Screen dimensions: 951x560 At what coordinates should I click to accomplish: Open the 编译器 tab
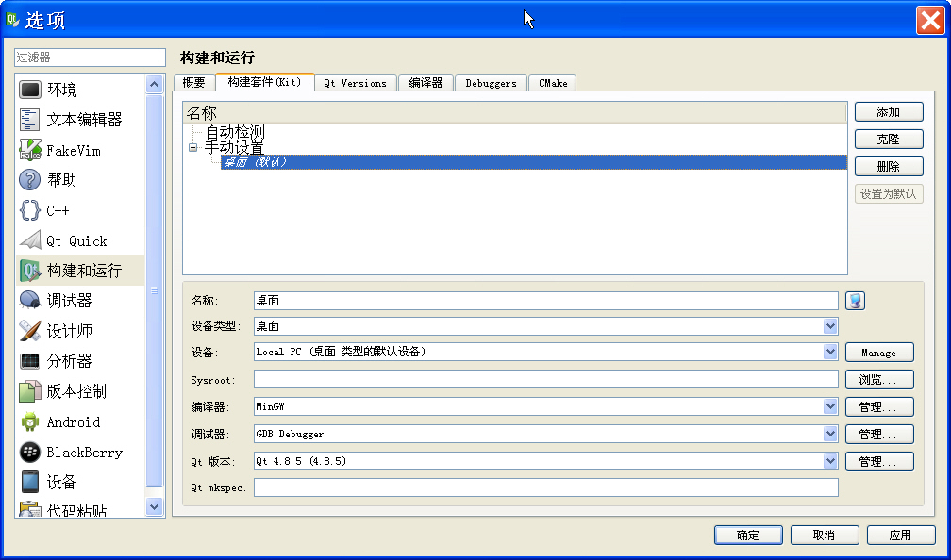coord(425,83)
